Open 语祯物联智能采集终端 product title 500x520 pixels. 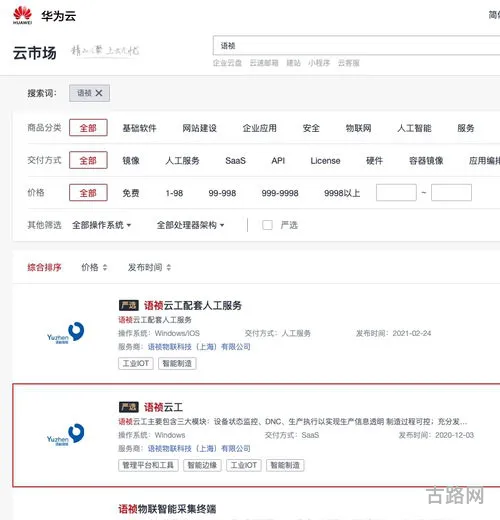click(167, 509)
